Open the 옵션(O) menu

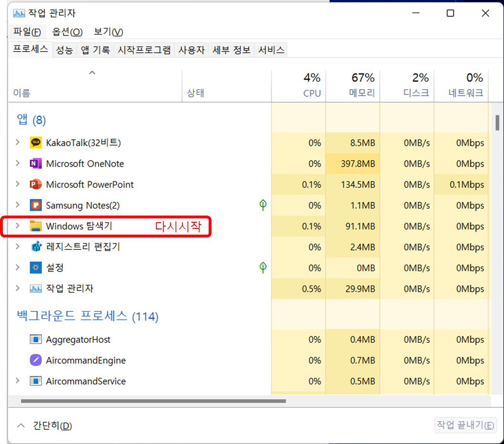67,31
